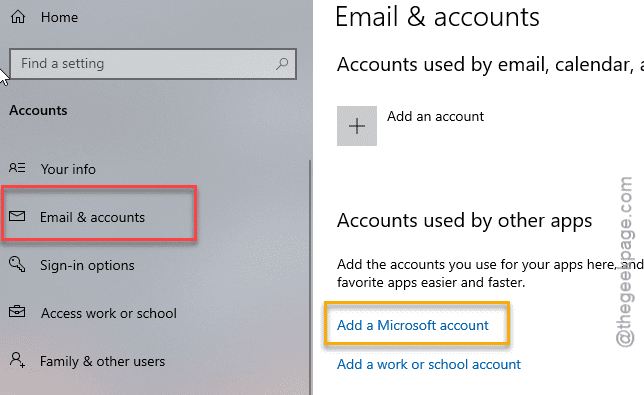Open the Home settings page label
The height and width of the screenshot is (395, 644).
[59, 17]
